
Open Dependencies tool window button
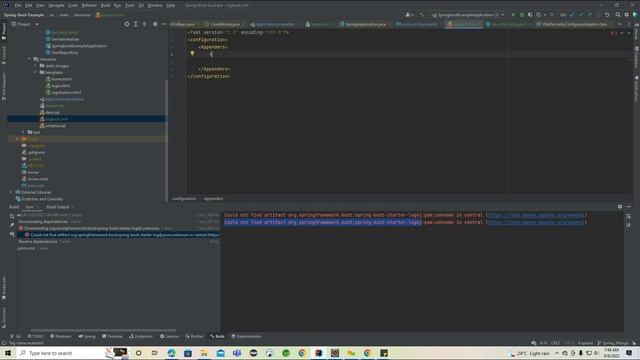point(246,336)
